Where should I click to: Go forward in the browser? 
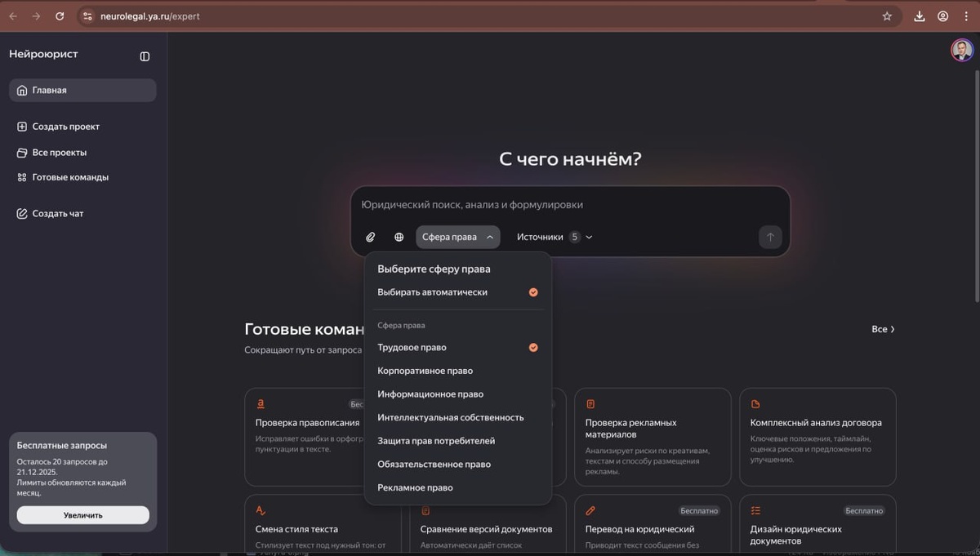(36, 16)
